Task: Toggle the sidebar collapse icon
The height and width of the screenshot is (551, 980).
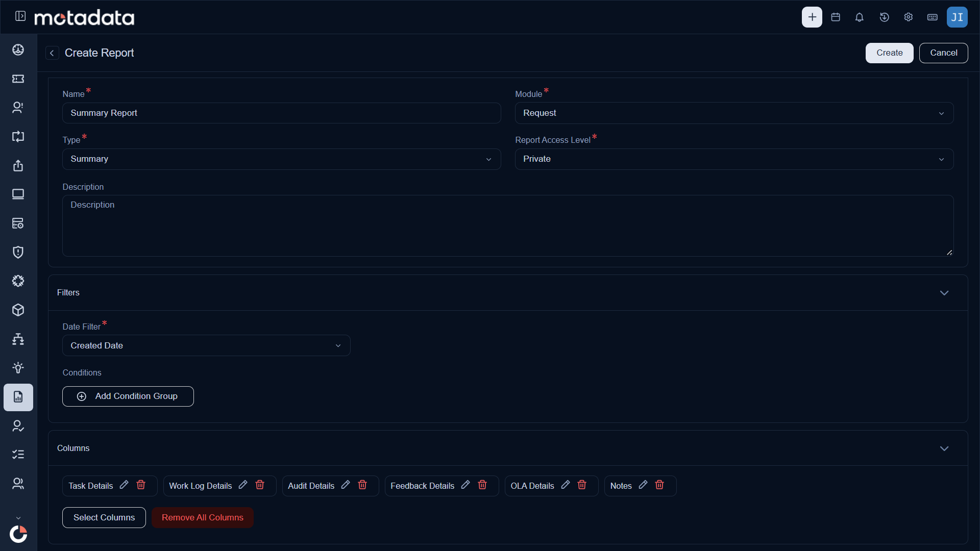Action: (20, 16)
